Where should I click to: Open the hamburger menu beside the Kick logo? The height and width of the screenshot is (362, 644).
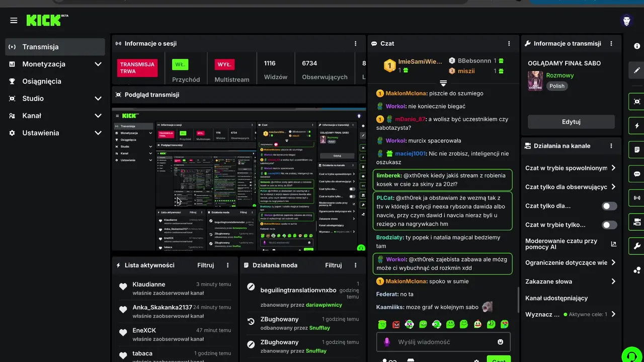[14, 21]
